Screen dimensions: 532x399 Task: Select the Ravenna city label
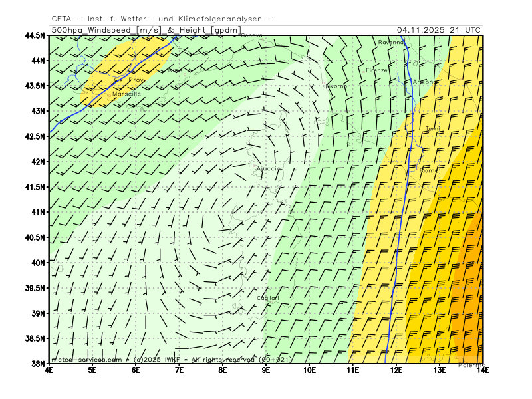pos(390,42)
